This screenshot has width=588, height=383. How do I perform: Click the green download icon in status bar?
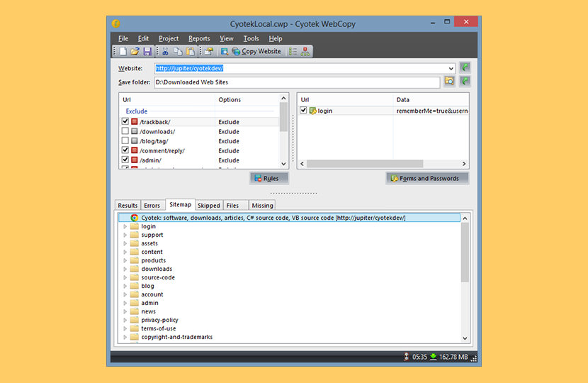coord(433,357)
